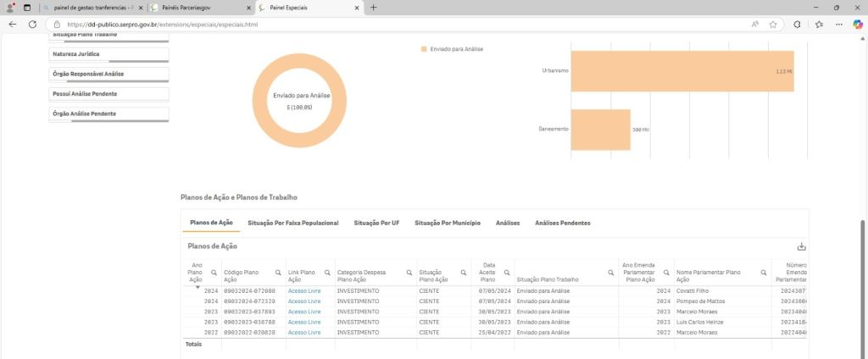Open a new browser tab

(374, 8)
